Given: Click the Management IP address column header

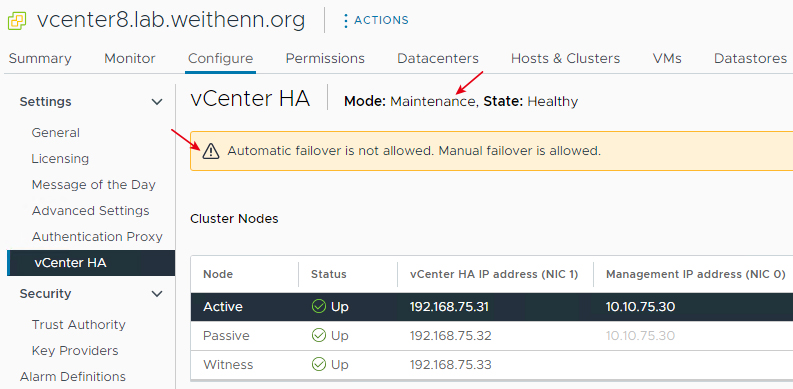Looking at the screenshot, I should tap(695, 275).
